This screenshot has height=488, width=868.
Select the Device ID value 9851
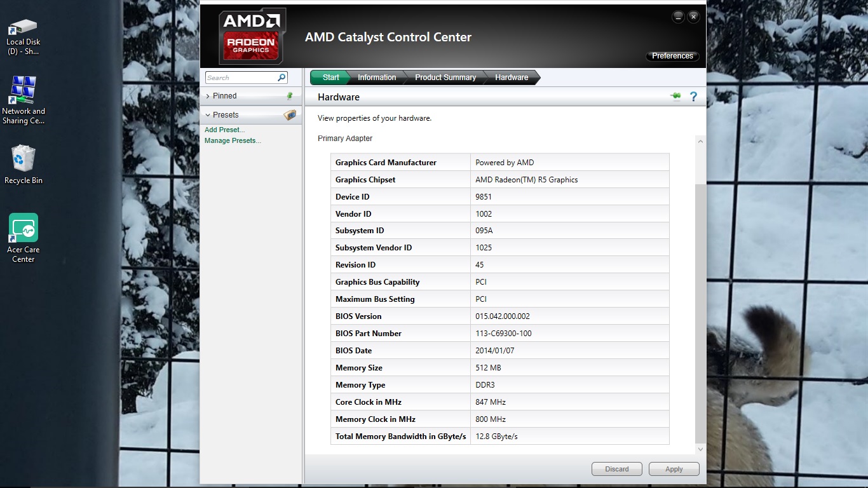click(484, 197)
